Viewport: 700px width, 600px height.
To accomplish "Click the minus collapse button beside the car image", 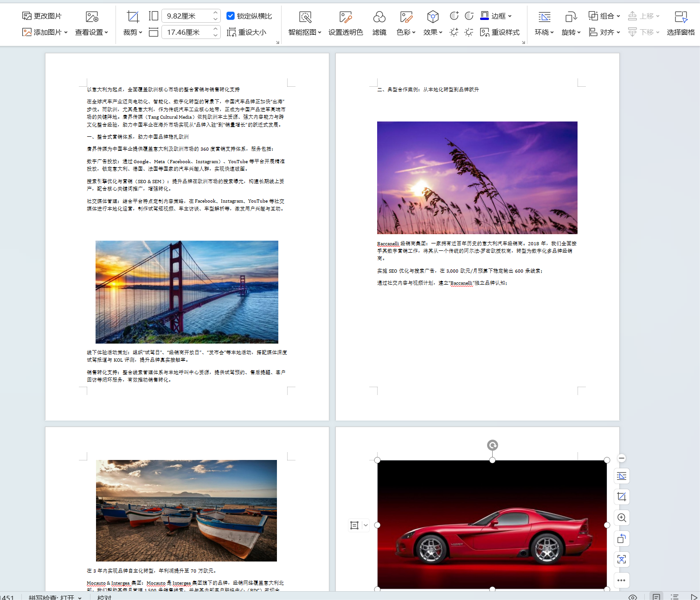I will pos(622,458).
